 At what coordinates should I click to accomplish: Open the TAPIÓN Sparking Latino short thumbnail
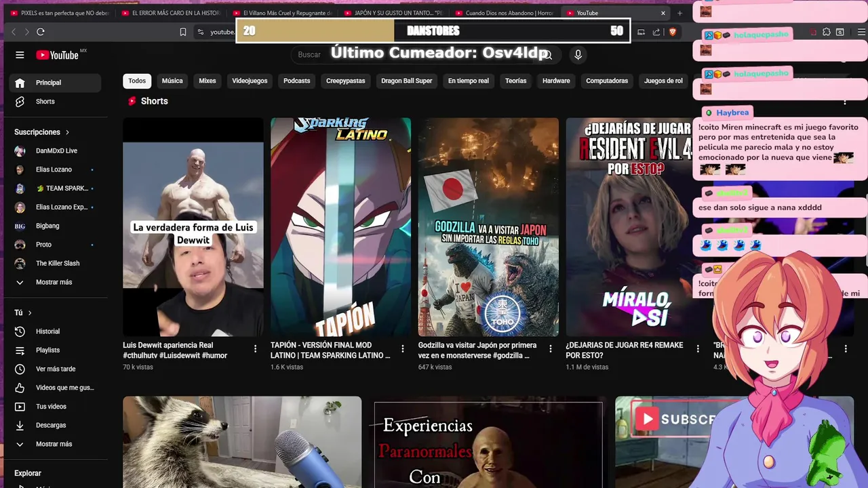(340, 227)
